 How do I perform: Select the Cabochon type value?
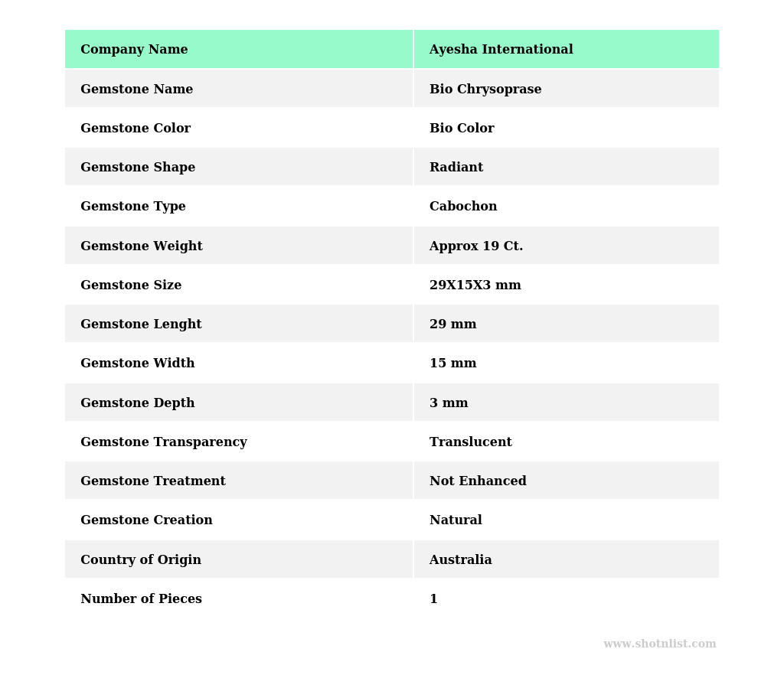(463, 207)
